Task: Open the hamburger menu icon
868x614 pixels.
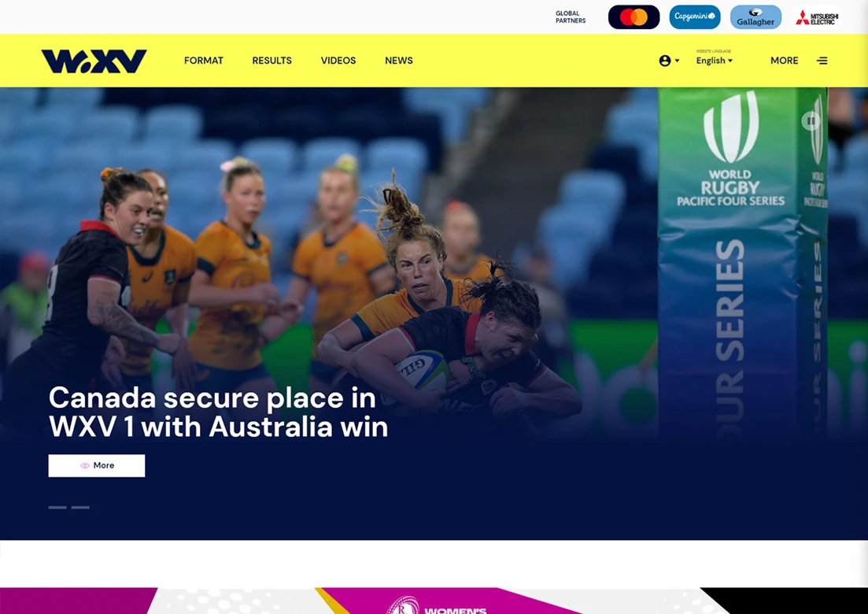Action: (822, 61)
